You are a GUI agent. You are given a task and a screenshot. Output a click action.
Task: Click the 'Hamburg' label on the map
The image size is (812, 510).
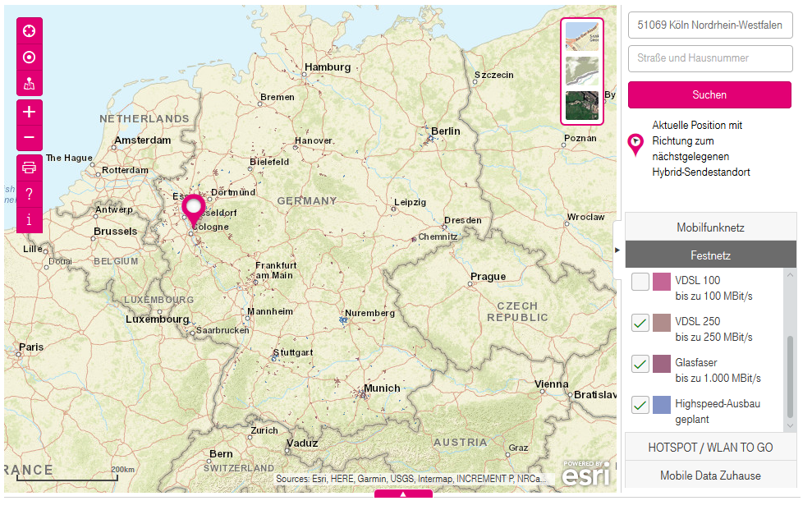tap(328, 67)
